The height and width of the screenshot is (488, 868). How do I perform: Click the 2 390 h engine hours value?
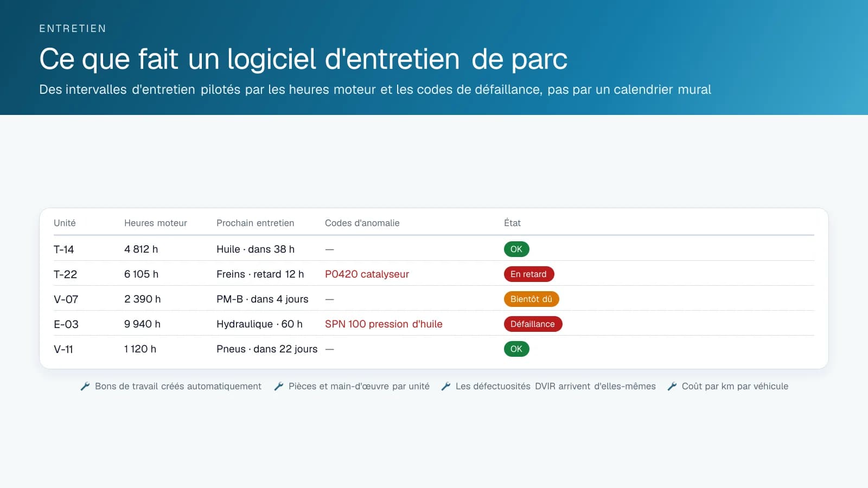point(143,299)
